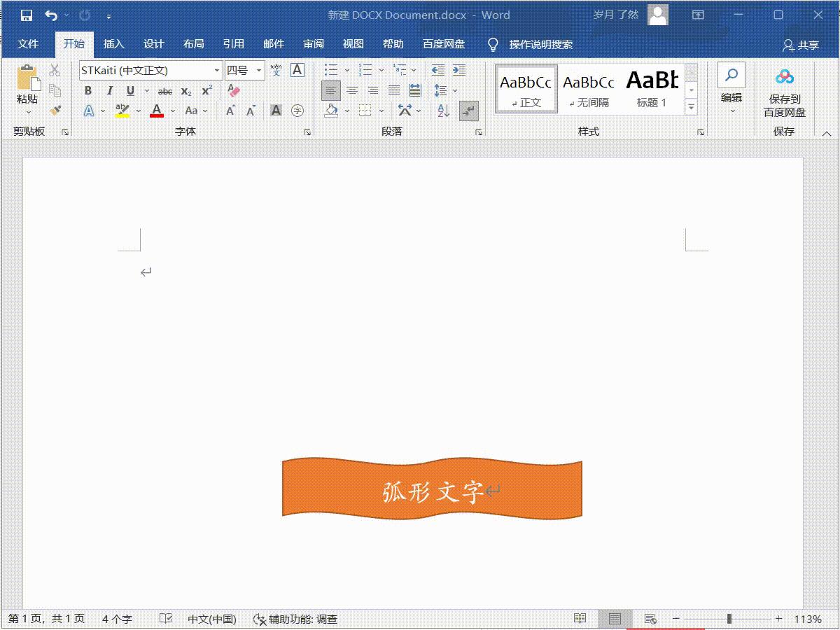Toggle strikethrough formatting
This screenshot has height=630, width=840.
point(165,90)
